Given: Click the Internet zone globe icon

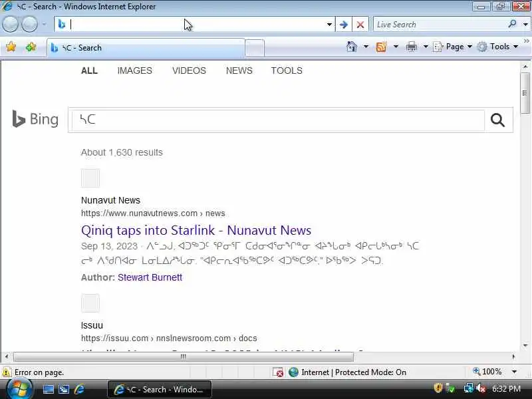Looking at the screenshot, I should (x=293, y=372).
